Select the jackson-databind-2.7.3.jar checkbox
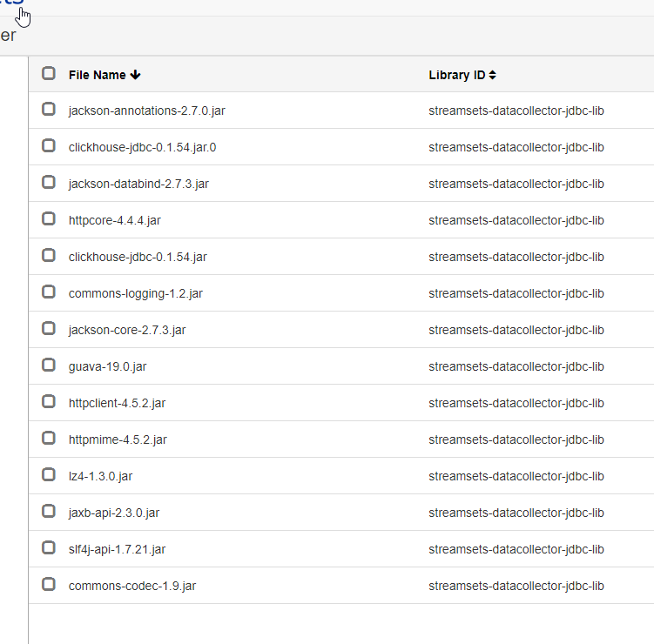The height and width of the screenshot is (644, 654). click(x=49, y=182)
